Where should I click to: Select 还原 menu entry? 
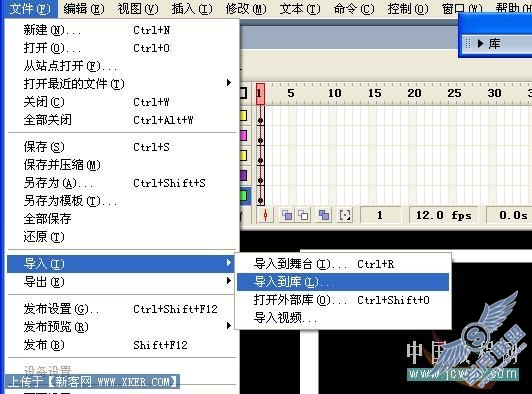pyautogui.click(x=121, y=237)
